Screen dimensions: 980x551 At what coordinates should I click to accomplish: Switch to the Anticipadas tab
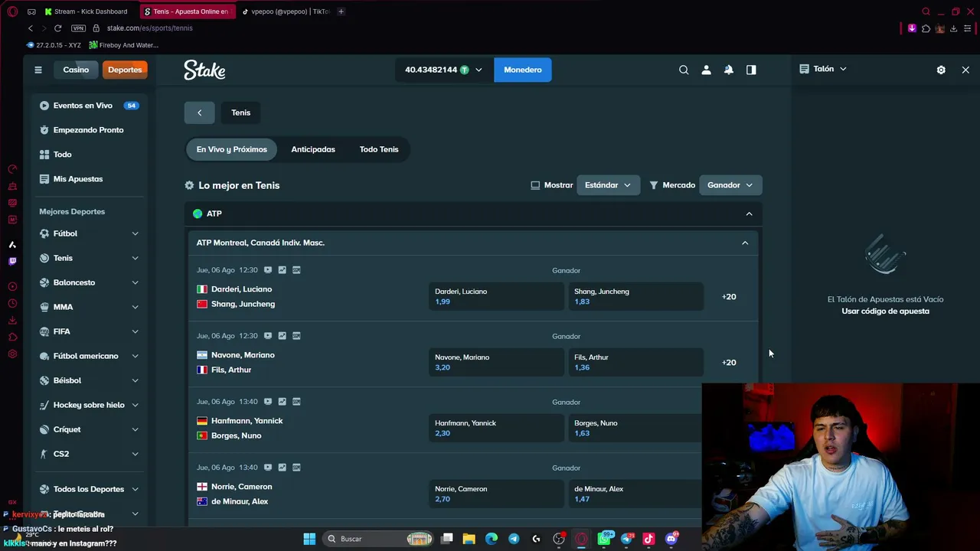313,149
